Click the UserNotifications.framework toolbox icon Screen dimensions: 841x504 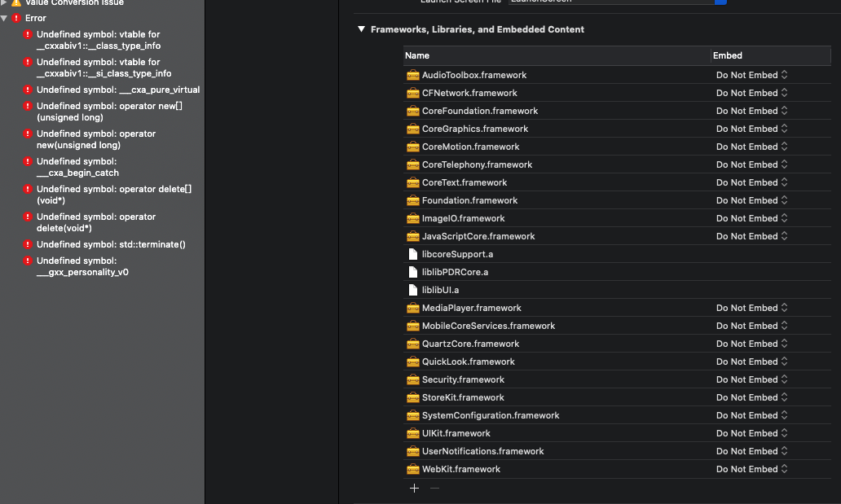412,451
